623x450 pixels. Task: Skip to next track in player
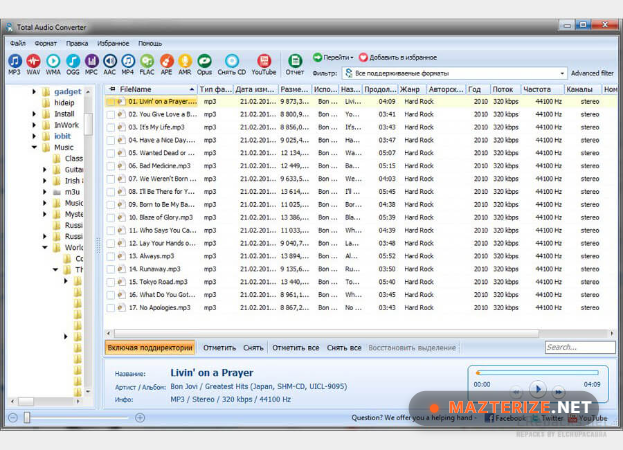(558, 392)
